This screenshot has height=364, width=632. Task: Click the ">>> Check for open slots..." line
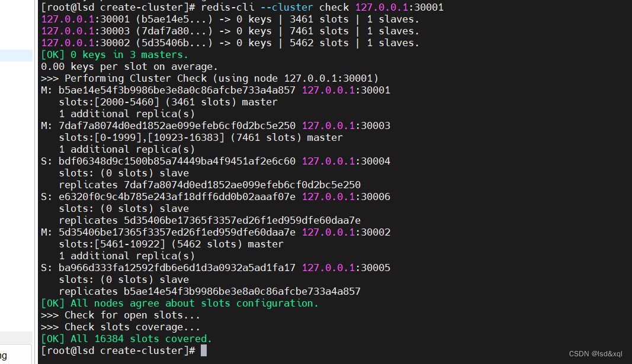[120, 315]
